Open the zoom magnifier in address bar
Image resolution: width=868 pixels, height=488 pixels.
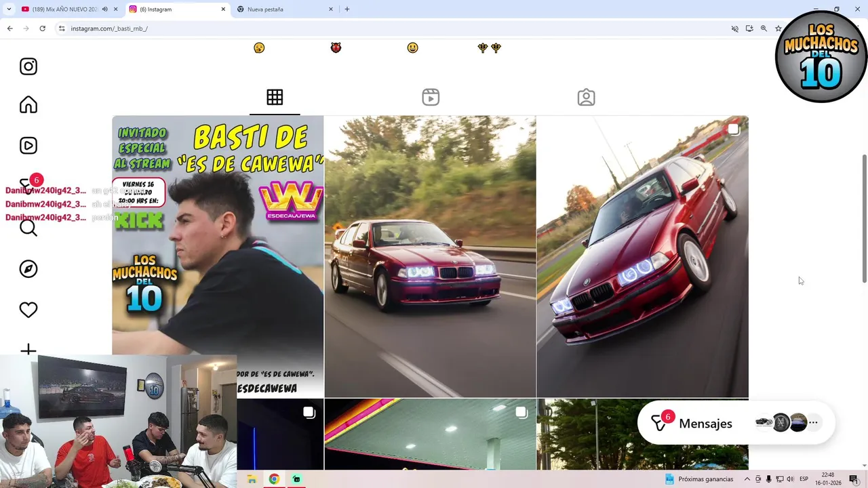(764, 28)
